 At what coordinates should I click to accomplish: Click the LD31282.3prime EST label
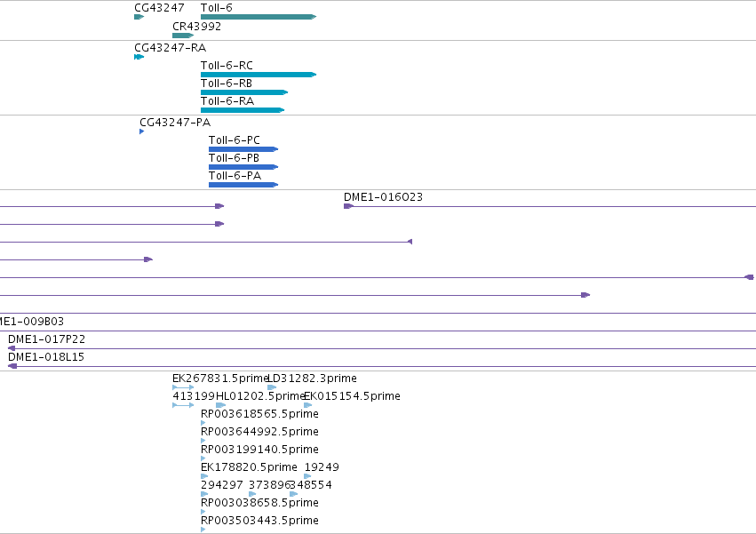(313, 379)
